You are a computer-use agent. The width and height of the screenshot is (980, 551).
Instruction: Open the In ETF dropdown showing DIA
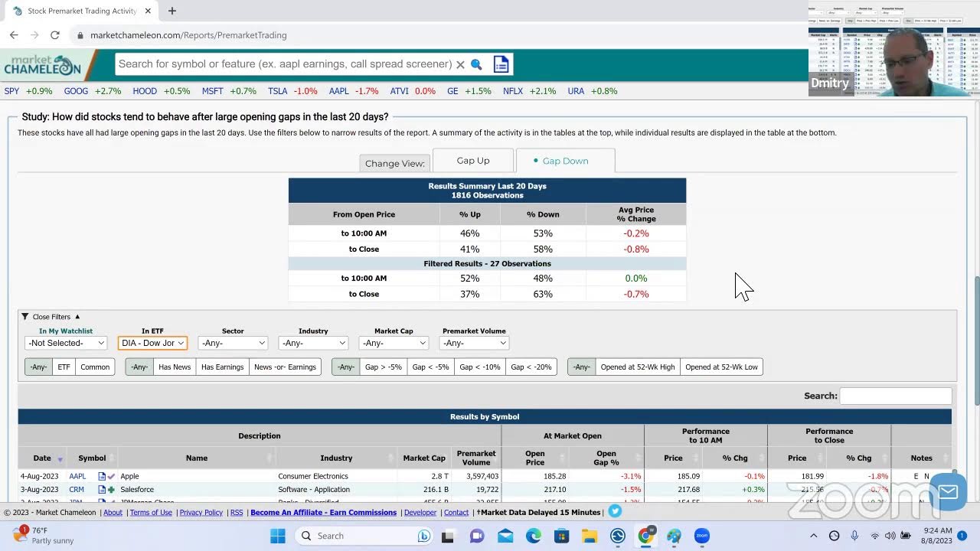[x=152, y=343]
